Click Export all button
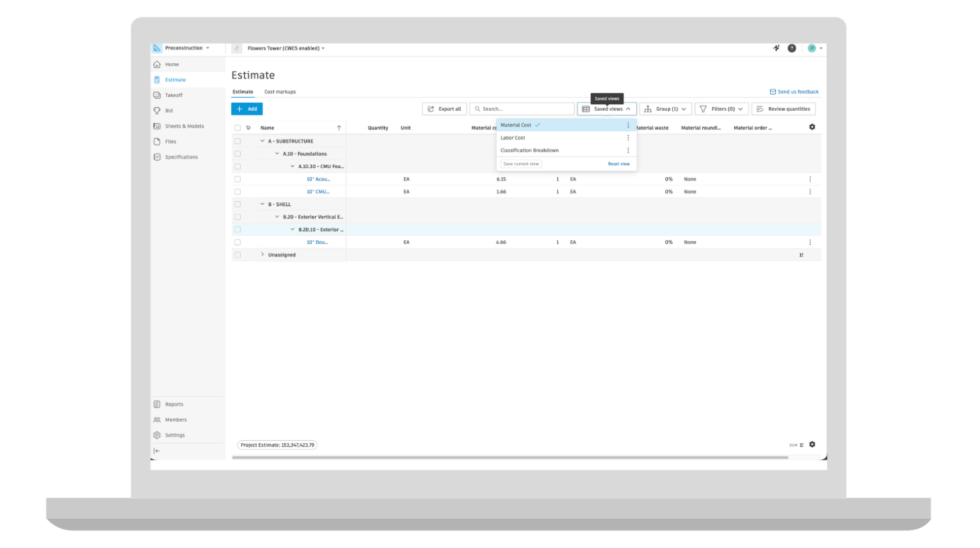This screenshot has height=548, width=980. pos(444,109)
